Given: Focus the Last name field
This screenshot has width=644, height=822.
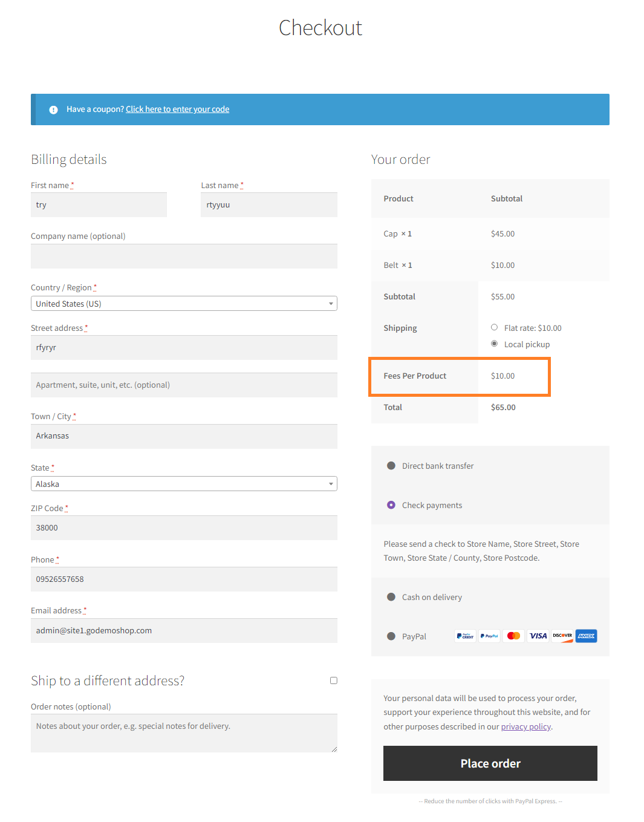Looking at the screenshot, I should pyautogui.click(x=269, y=204).
